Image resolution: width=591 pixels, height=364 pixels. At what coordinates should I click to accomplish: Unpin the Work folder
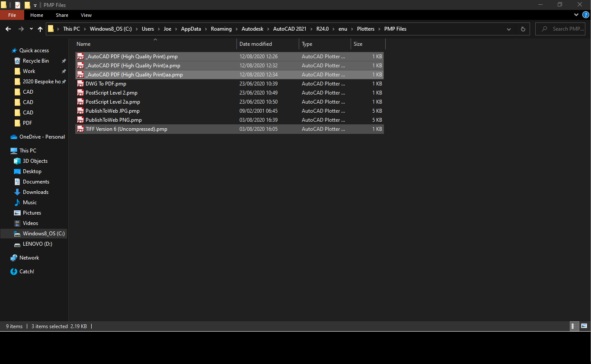pos(64,71)
